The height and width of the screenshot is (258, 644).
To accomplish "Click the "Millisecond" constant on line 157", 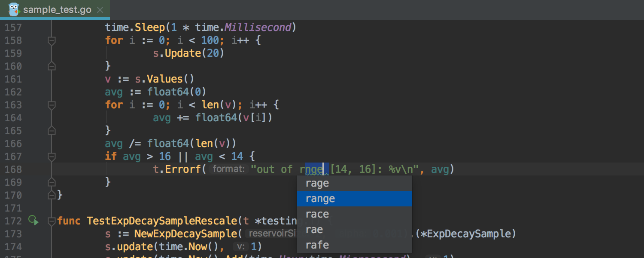I will 258,28.
